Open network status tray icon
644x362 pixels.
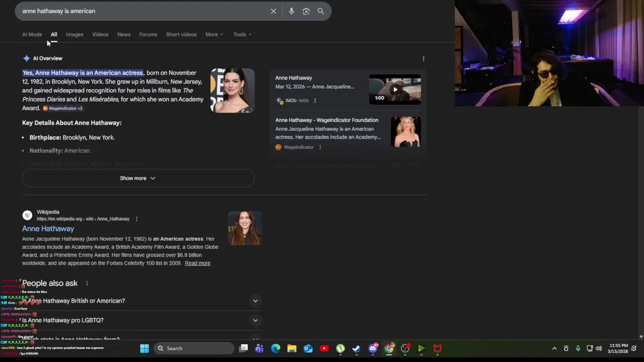590,348
